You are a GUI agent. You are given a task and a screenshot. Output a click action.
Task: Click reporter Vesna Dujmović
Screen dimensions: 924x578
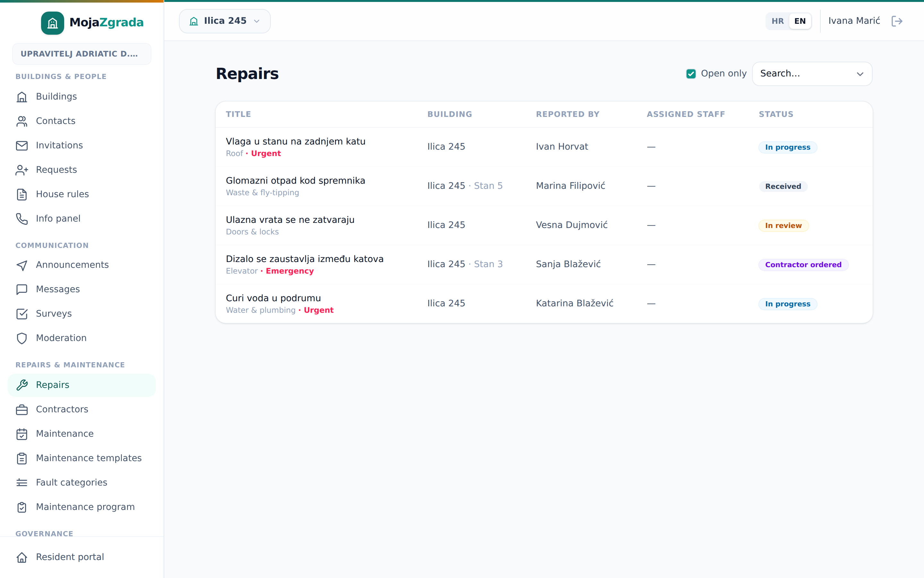(572, 225)
